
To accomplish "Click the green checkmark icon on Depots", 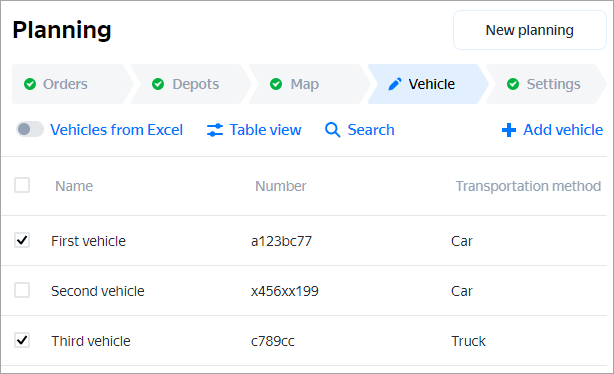I will click(158, 84).
